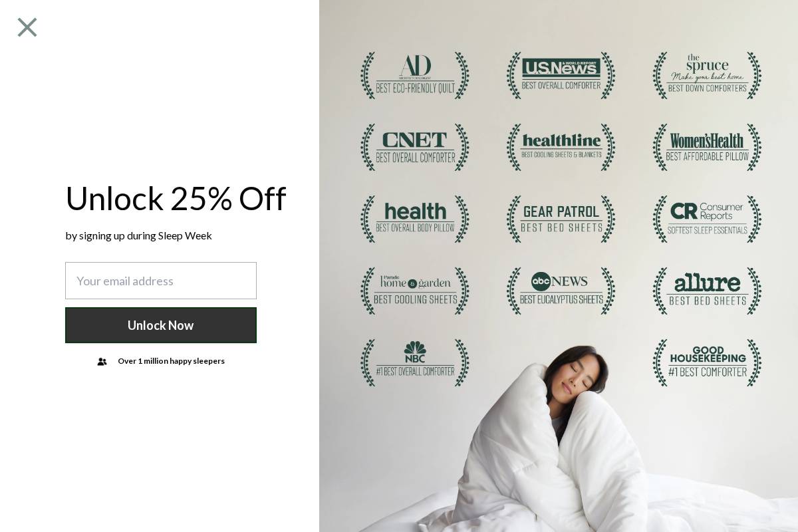798x532 pixels.
Task: Select the Healthline cooling sheets badge
Action: click(561, 147)
